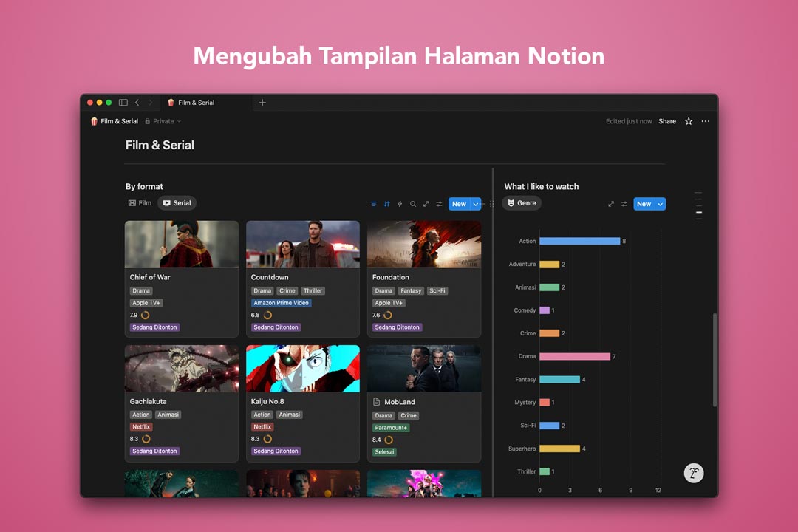798x532 pixels.
Task: Open the "MobLand" card title
Action: click(400, 402)
